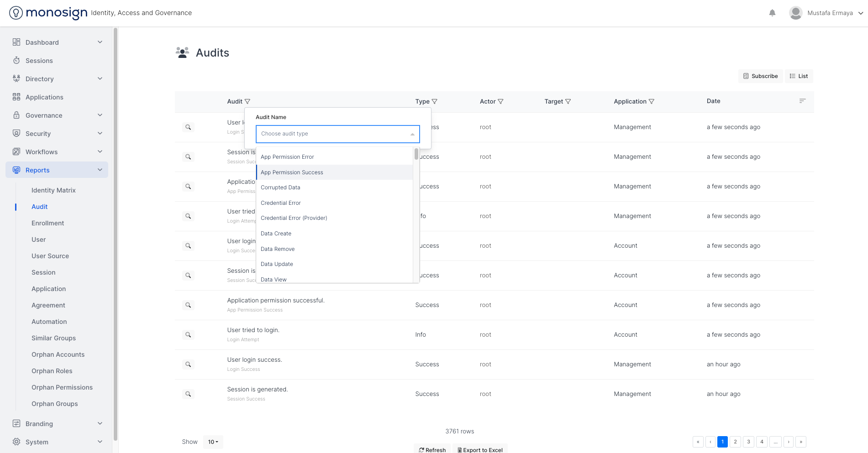Click the Export to Excel button
Screen dimensions: 868x453
pyautogui.click(x=480, y=449)
